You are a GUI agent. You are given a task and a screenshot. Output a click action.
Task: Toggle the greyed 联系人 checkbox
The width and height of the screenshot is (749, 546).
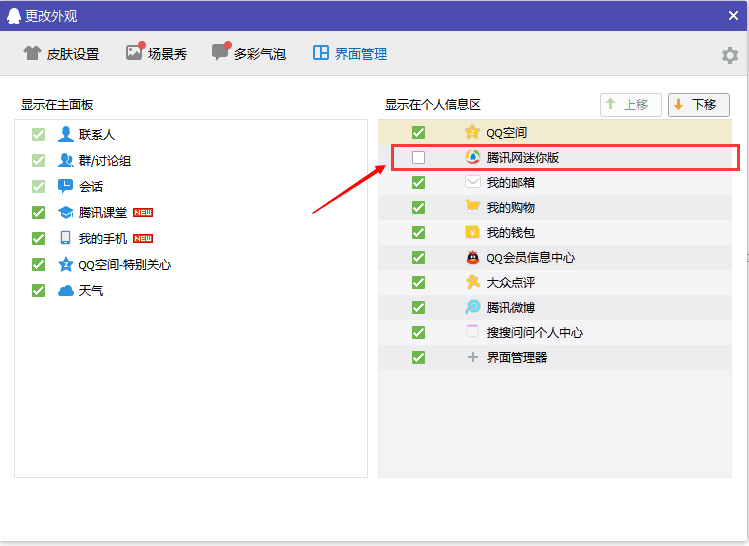click(38, 134)
